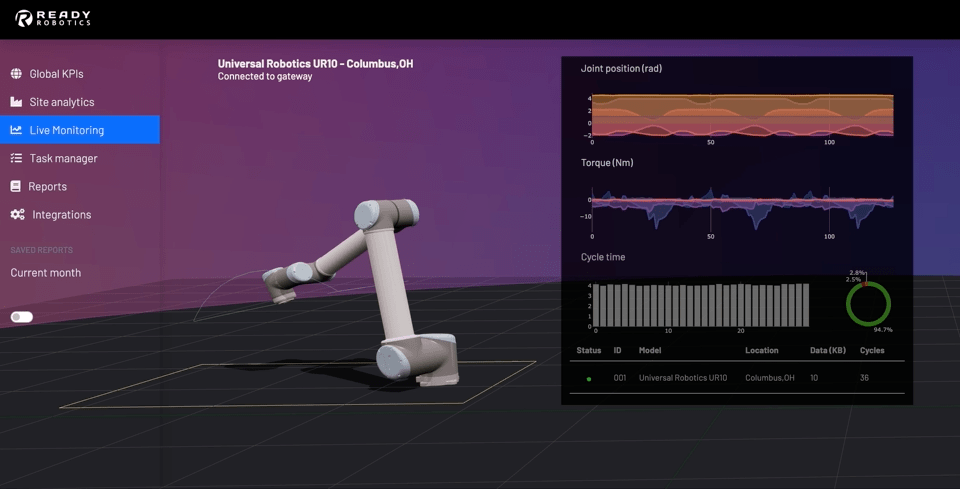The image size is (960, 489).
Task: Click the Columbus,OH location cell
Action: tap(770, 378)
